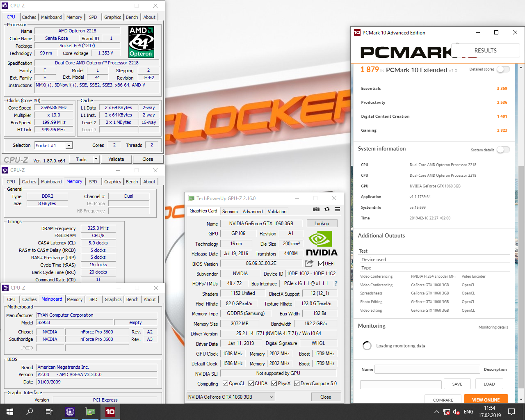The image size is (525, 420).
Task: Switch to CPU-Z from taskbar icon
Action: coord(70,412)
